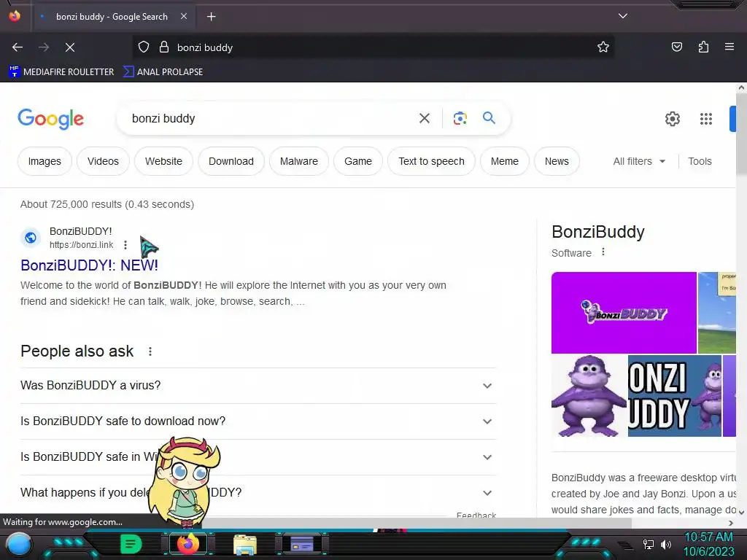Open the BonziBUDDY!: NEW! result link
This screenshot has width=747, height=560.
[89, 265]
